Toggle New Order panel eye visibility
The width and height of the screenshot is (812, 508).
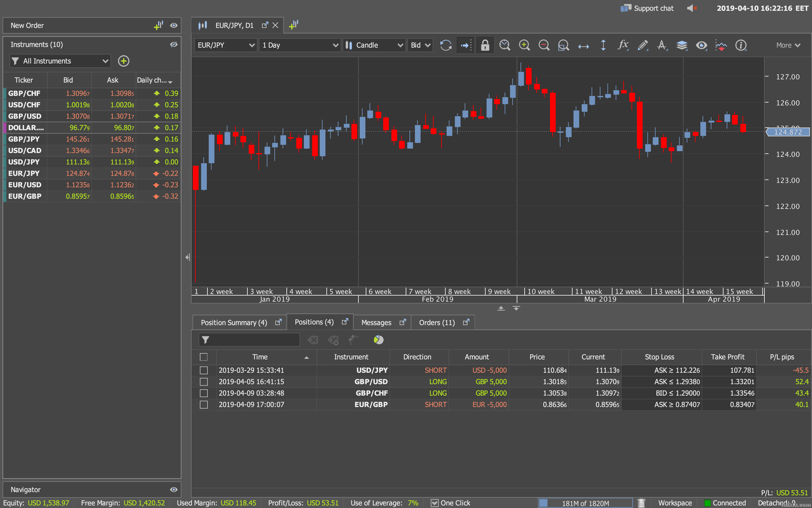click(x=174, y=25)
